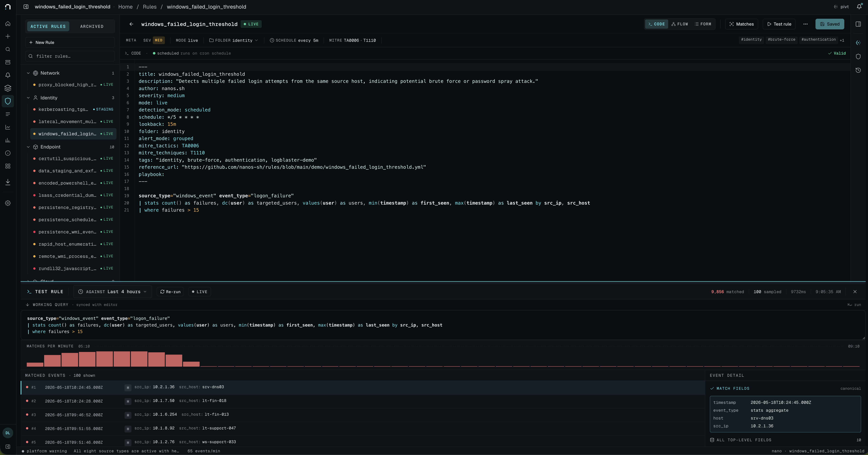Open the text lines icon in left rail
The width and height of the screenshot is (868, 455).
tap(8, 114)
